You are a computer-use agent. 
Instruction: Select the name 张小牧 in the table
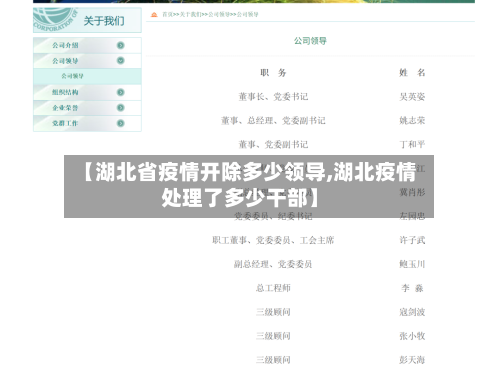point(412,336)
